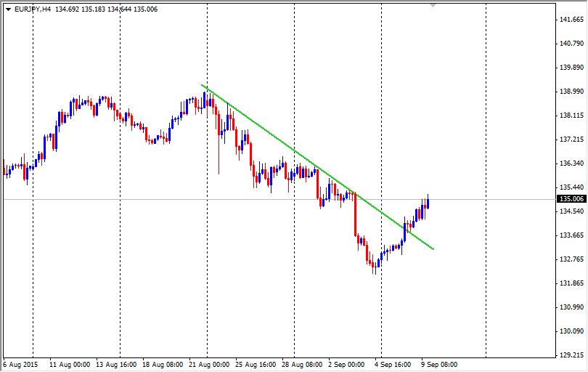
Task: Click the high price value 135.183 in header
Action: (93, 9)
